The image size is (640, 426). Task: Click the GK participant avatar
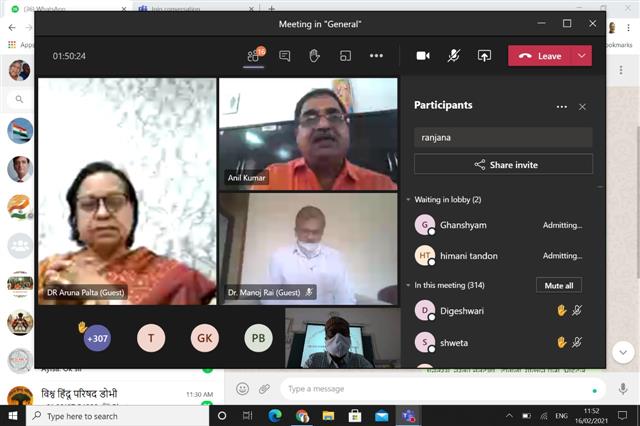[x=205, y=338]
